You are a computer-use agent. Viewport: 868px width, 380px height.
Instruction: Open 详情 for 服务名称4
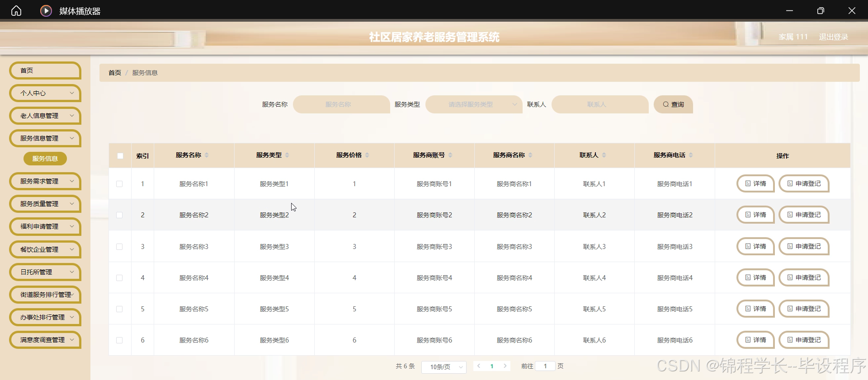(x=755, y=277)
